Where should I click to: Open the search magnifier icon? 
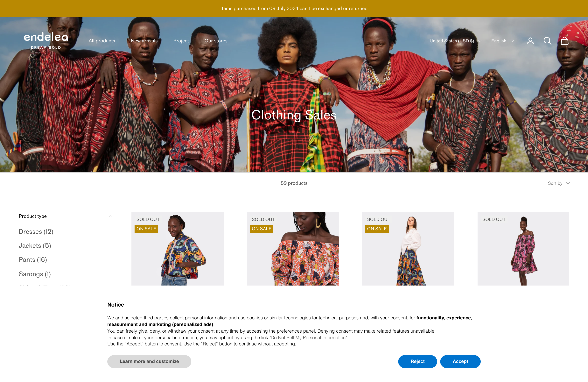547,41
